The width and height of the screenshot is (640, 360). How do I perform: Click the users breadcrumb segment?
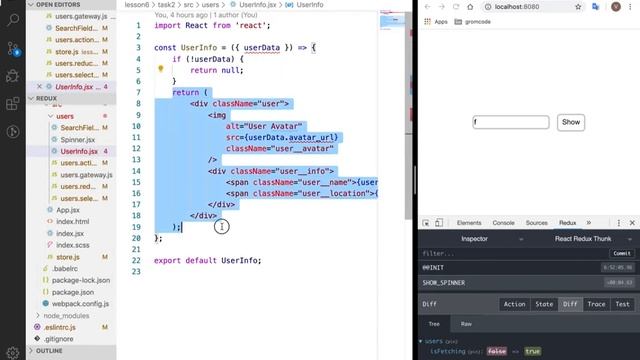pos(210,5)
